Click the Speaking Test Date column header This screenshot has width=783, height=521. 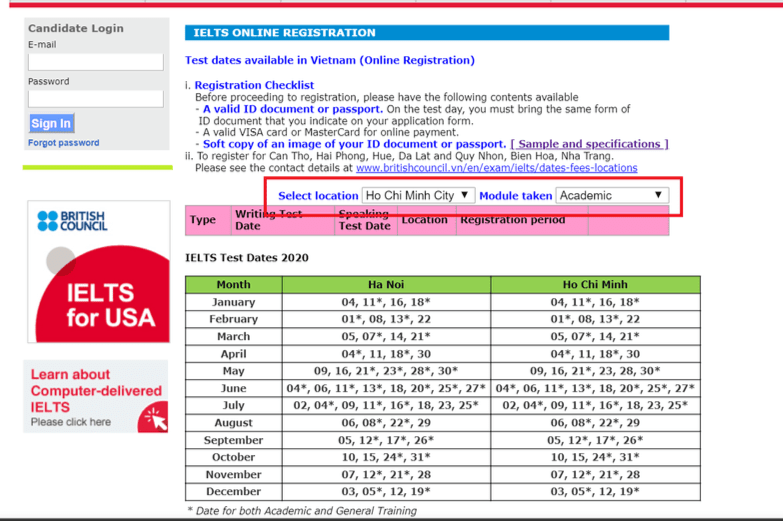pos(366,220)
